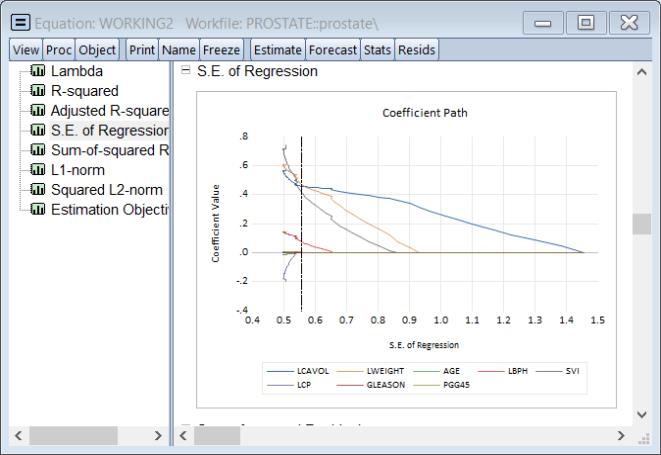Click the Resids toolbar button
Image resolution: width=661 pixels, height=455 pixels.
416,49
